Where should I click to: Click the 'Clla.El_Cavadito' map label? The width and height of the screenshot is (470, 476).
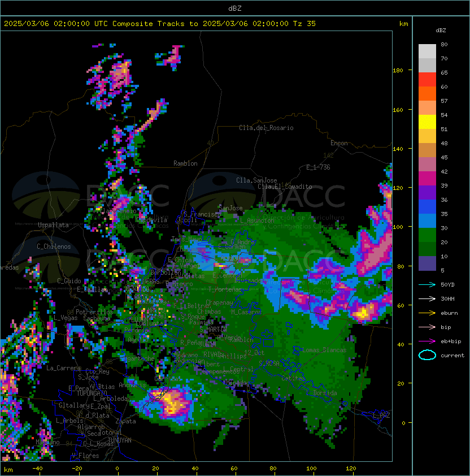pos(285,187)
